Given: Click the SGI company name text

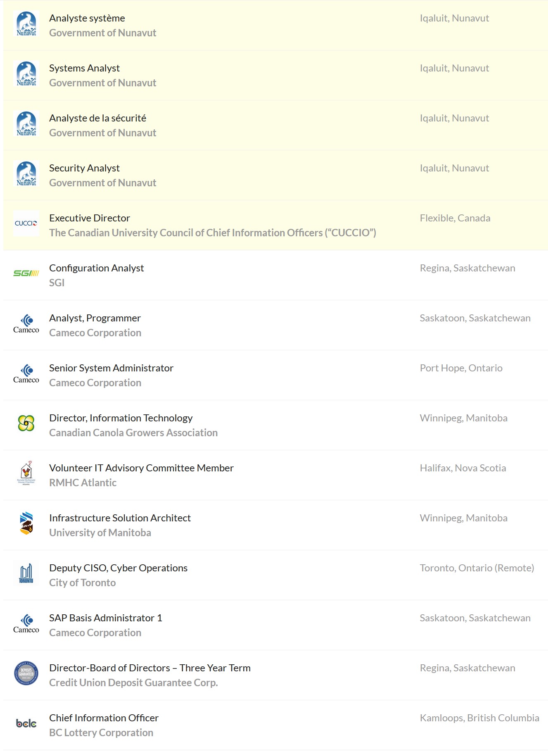Looking at the screenshot, I should coord(57,283).
